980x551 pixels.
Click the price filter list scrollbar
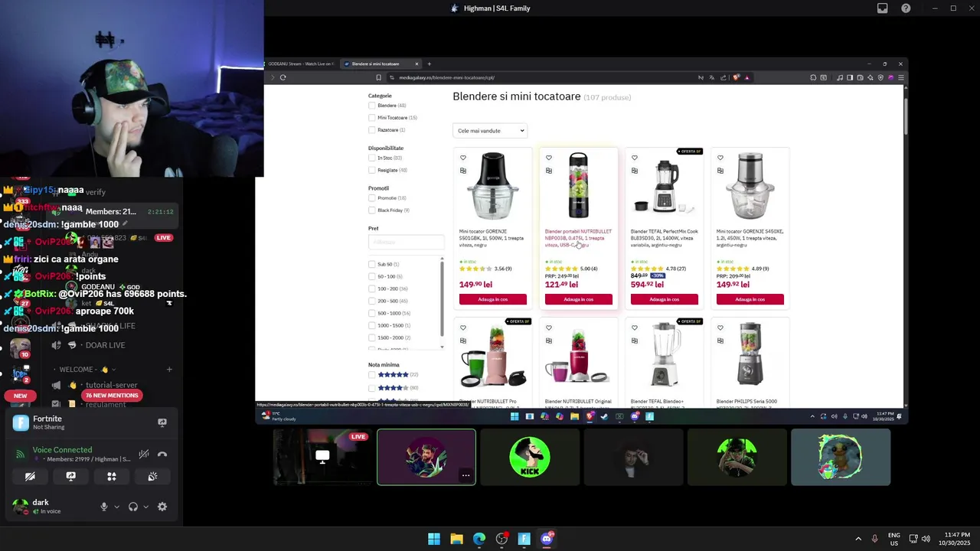pyautogui.click(x=442, y=298)
